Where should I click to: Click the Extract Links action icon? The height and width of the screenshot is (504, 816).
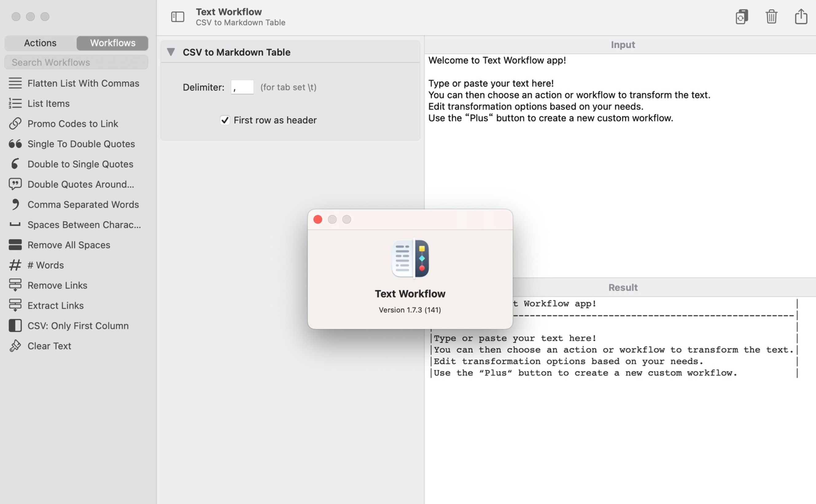click(14, 305)
